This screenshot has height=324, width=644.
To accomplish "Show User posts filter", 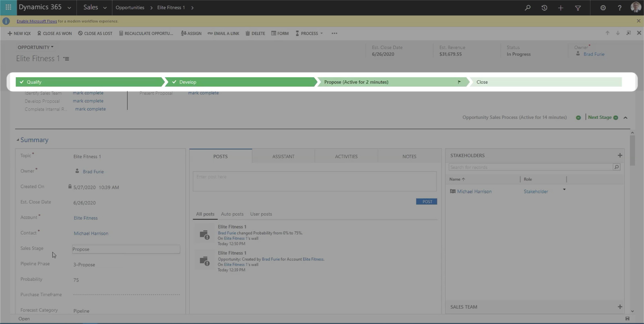I will click(x=261, y=214).
